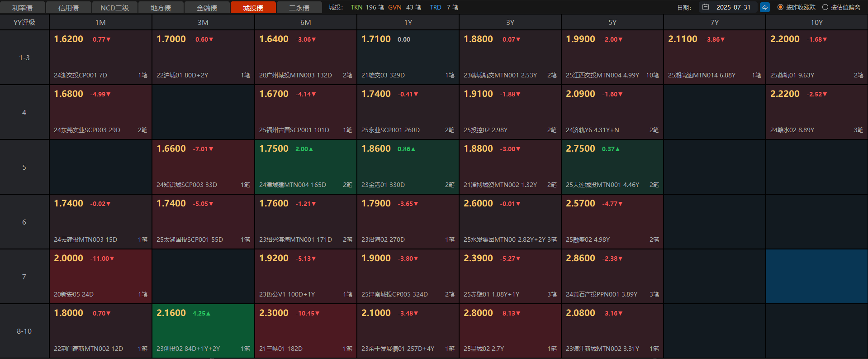Click the 3Y column header

coord(510,22)
